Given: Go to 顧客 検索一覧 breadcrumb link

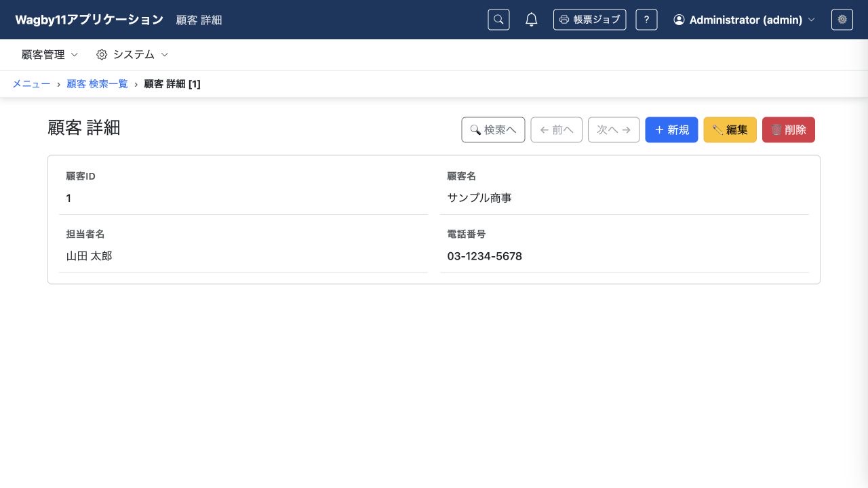Looking at the screenshot, I should pos(97,84).
